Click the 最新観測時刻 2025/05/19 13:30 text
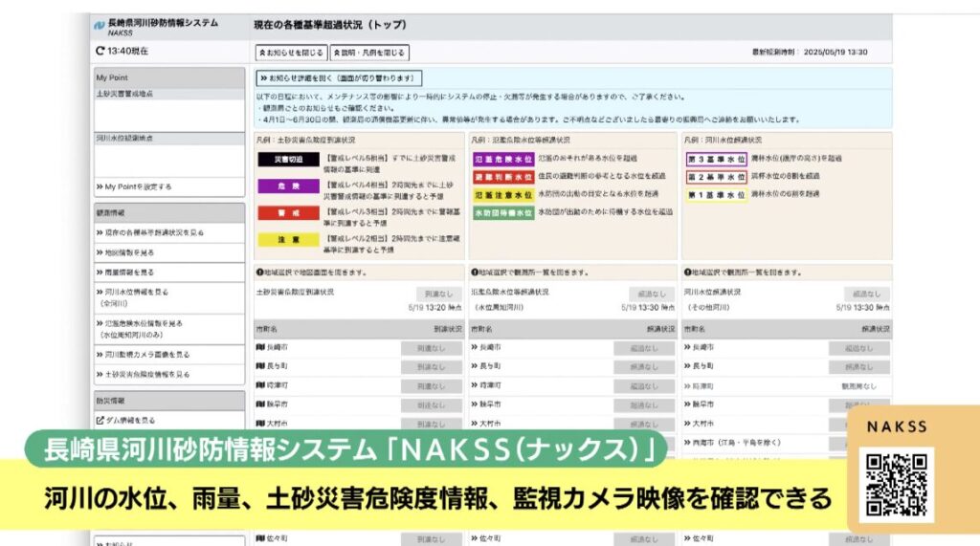 (x=810, y=52)
